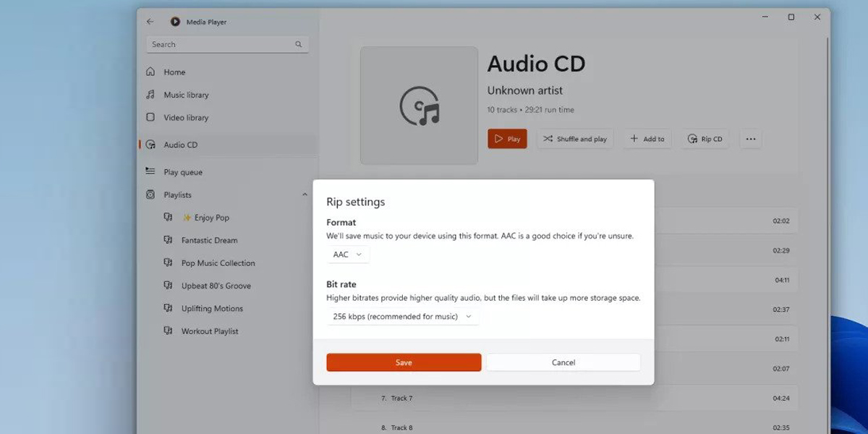Select the track lasting 02:07

[726, 368]
